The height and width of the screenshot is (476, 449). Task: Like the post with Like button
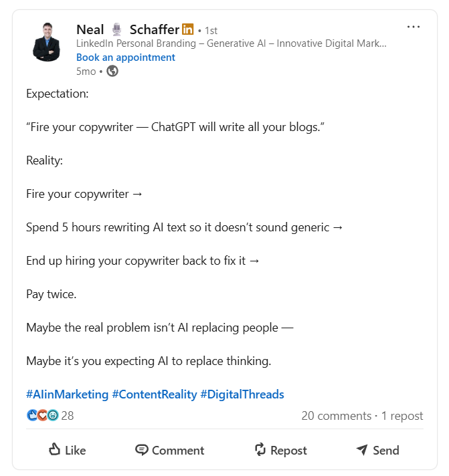(68, 450)
